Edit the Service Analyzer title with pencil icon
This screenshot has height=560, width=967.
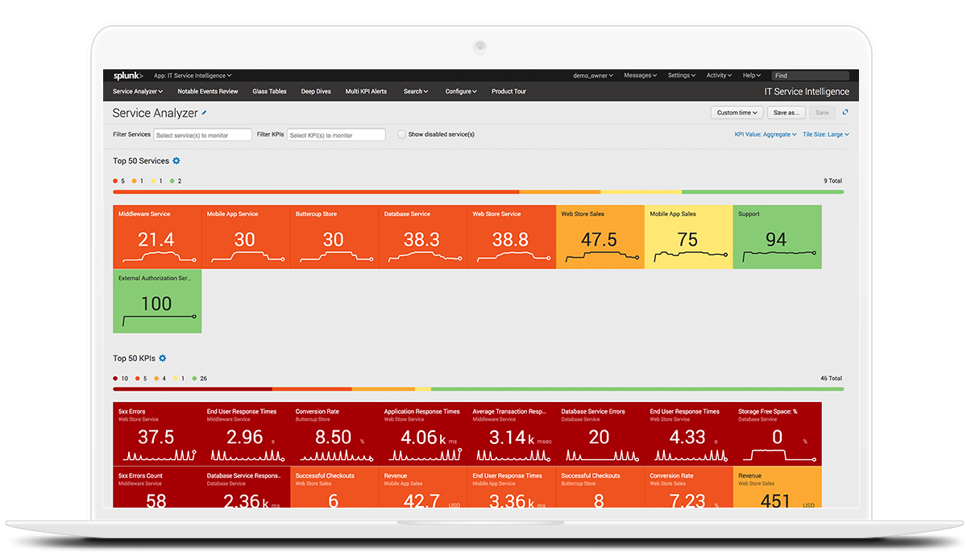click(x=205, y=113)
